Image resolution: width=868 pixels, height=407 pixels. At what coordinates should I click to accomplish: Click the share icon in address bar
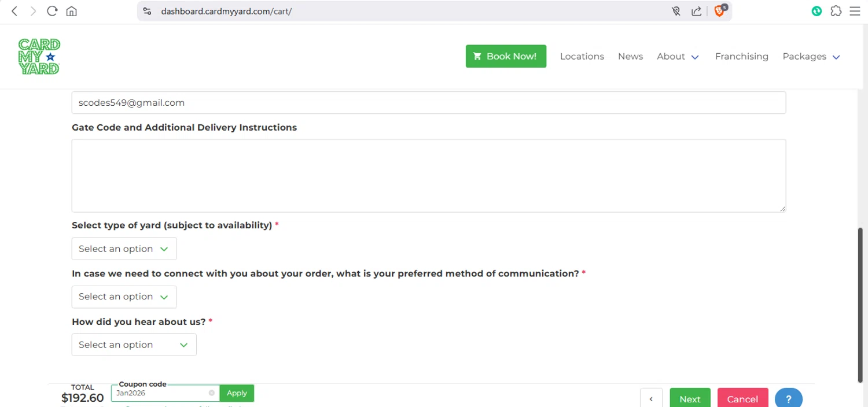tap(697, 11)
